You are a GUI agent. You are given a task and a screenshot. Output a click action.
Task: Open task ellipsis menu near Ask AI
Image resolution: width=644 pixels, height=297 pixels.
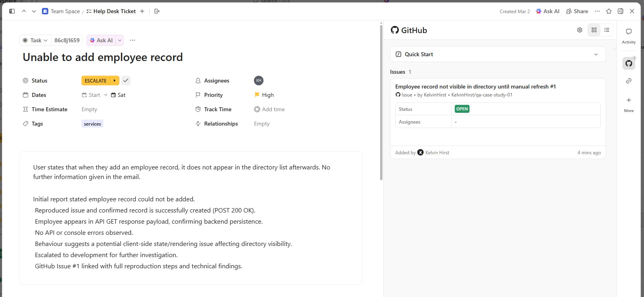(133, 40)
